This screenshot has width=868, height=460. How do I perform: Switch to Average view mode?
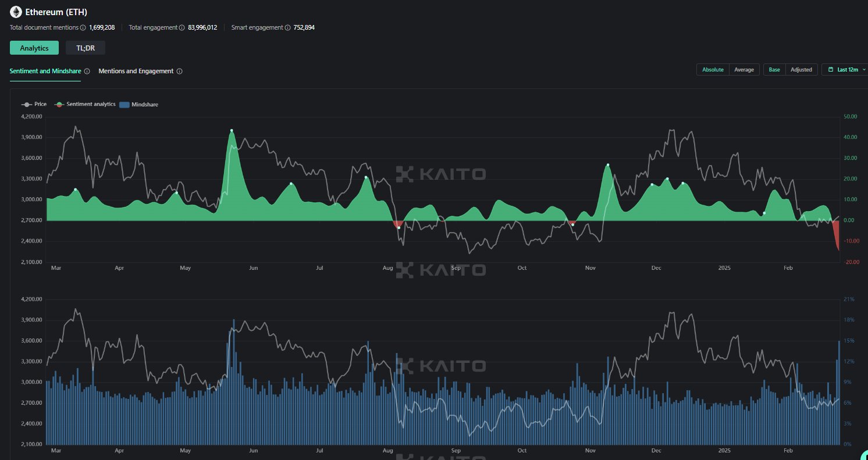[744, 70]
